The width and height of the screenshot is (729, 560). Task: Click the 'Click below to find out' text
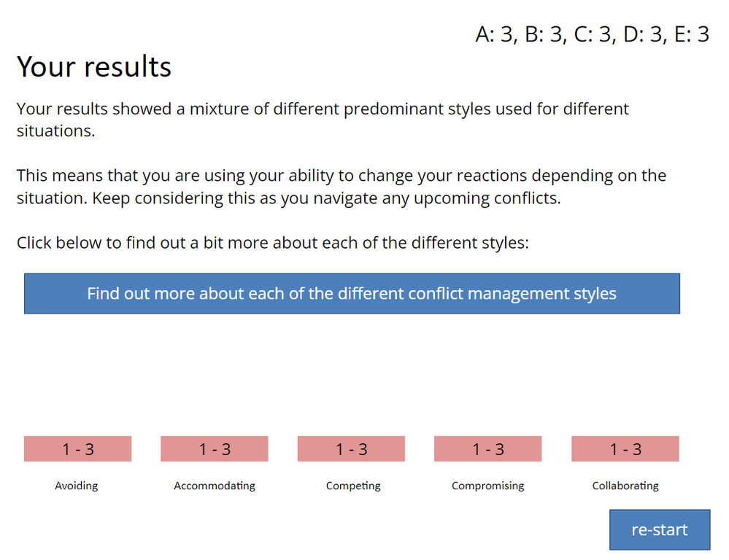[272, 243]
